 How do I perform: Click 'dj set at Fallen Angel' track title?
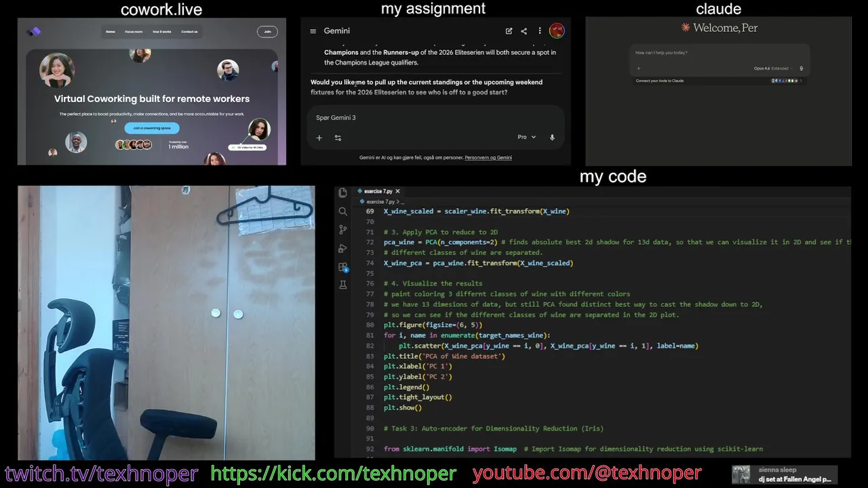point(795,479)
